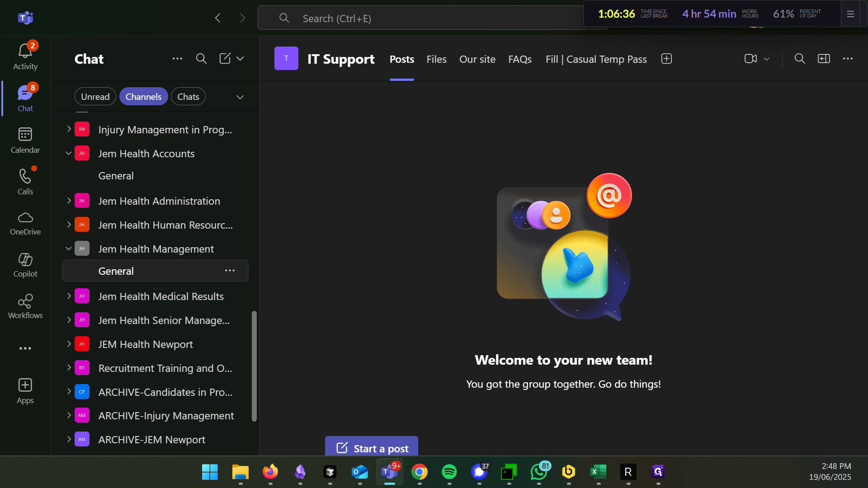Viewport: 868px width, 488px height.
Task: Open Fill | Casual Temp Pass tab
Action: 596,59
